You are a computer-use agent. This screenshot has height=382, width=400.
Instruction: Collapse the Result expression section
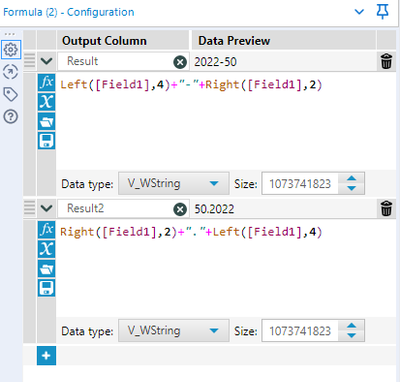pyautogui.click(x=46, y=61)
